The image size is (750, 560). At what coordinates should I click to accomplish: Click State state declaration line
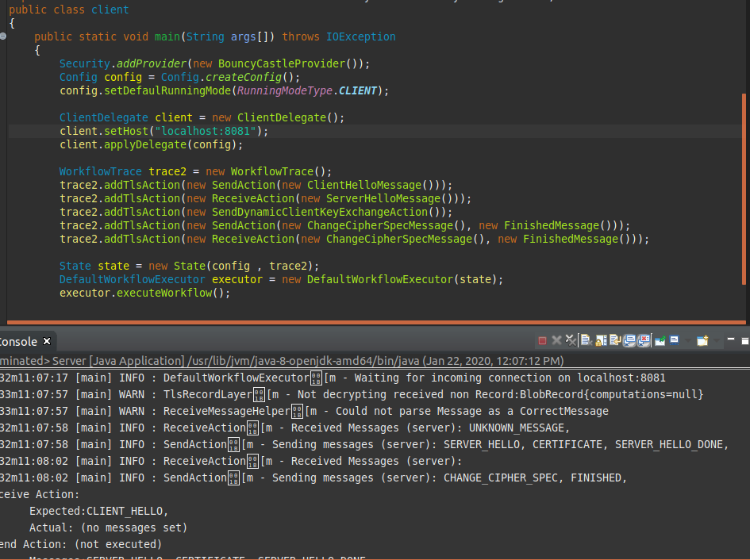click(x=189, y=266)
